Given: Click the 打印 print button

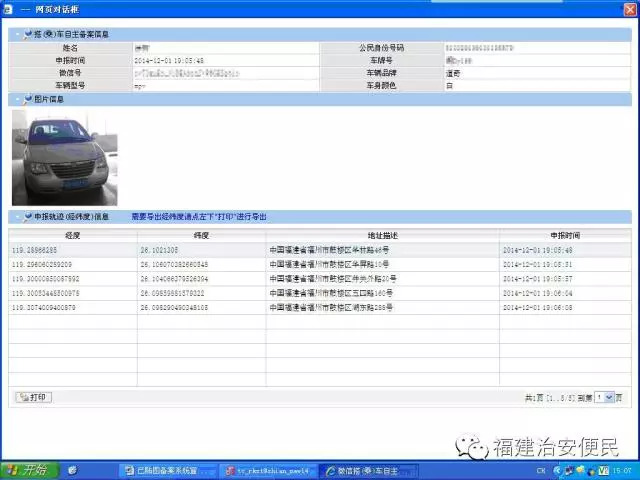Looking at the screenshot, I should point(34,397).
